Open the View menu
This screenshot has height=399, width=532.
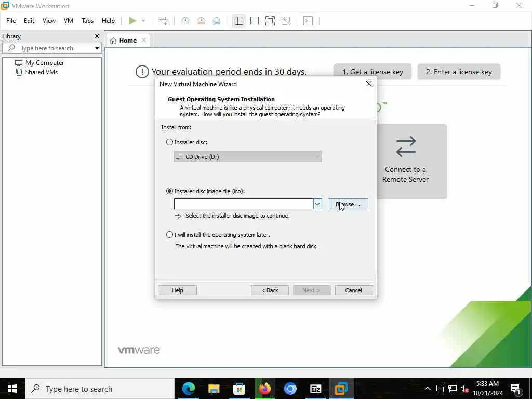pos(49,21)
